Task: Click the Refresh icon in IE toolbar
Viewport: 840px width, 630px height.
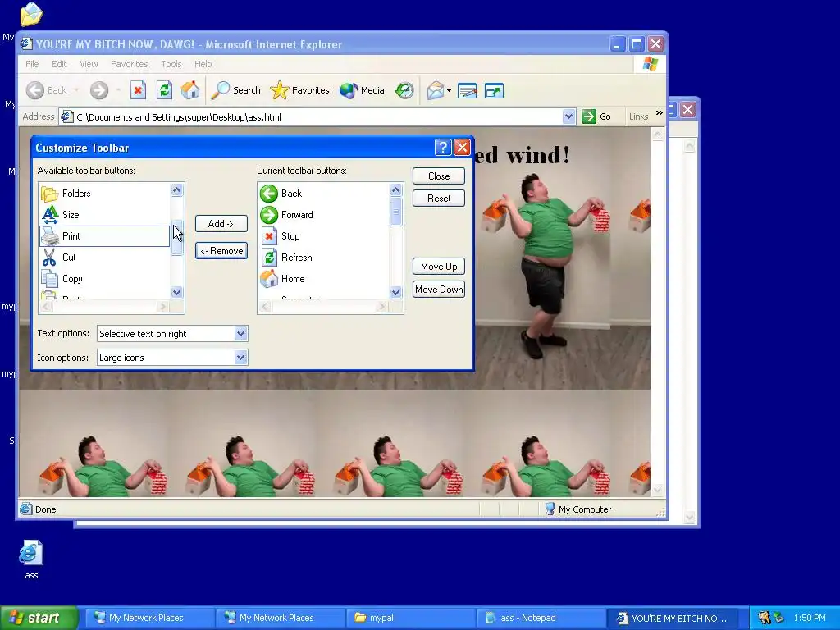Action: click(164, 90)
